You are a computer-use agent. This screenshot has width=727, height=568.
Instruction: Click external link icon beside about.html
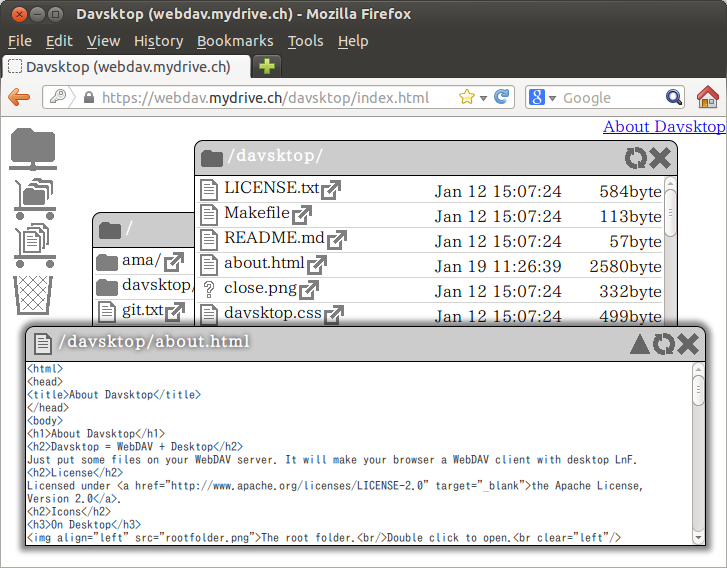pos(317,265)
